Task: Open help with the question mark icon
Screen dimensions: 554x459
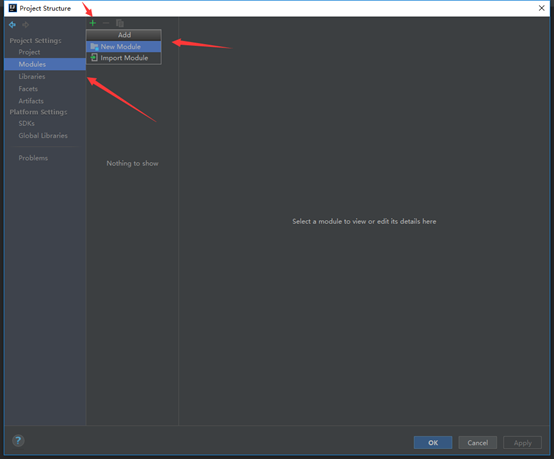Action: coord(18,441)
